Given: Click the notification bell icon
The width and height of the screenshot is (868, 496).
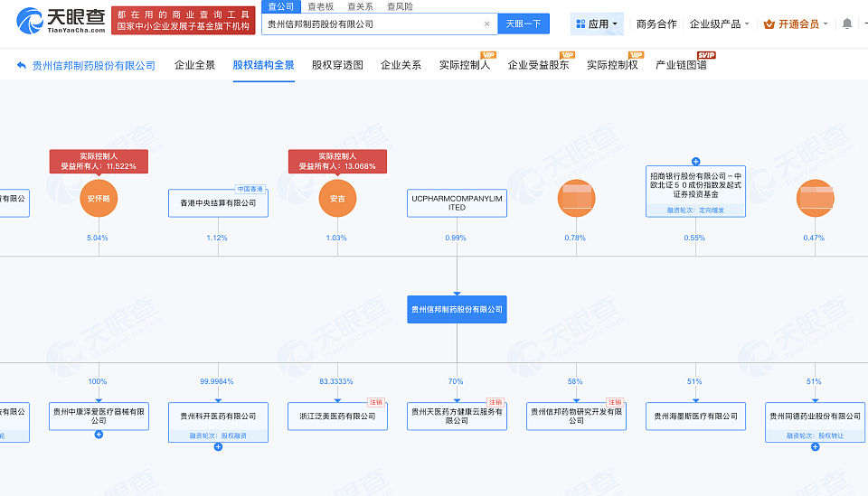Looking at the screenshot, I should [x=846, y=23].
